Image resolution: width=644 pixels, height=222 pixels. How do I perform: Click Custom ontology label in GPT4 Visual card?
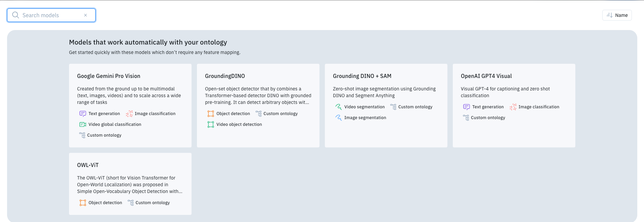click(488, 118)
